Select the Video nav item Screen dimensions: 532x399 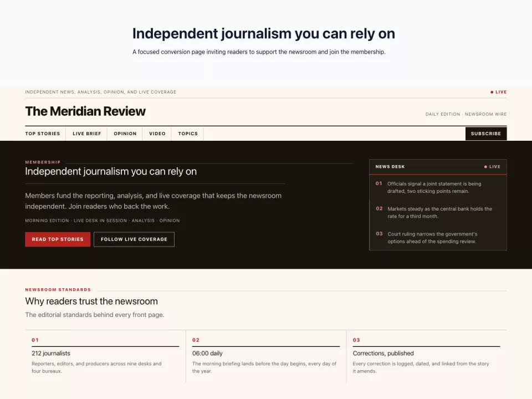tap(157, 134)
